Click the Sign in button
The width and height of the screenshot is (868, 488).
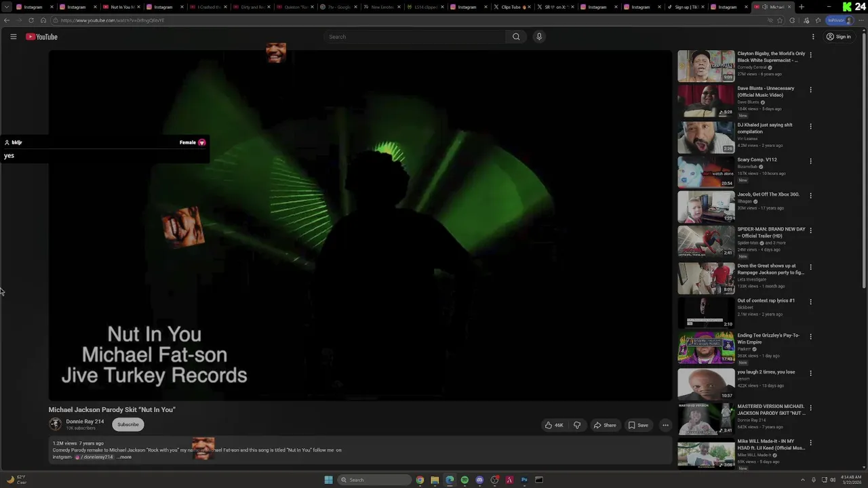coord(838,37)
